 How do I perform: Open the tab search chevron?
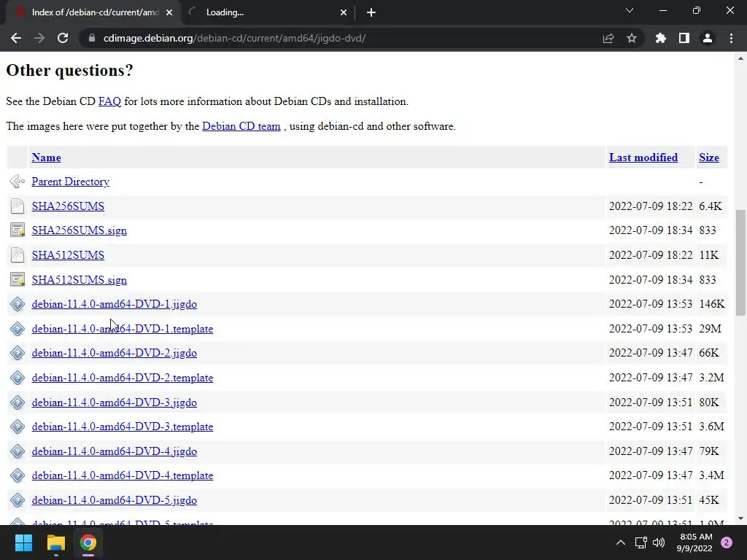(x=630, y=10)
